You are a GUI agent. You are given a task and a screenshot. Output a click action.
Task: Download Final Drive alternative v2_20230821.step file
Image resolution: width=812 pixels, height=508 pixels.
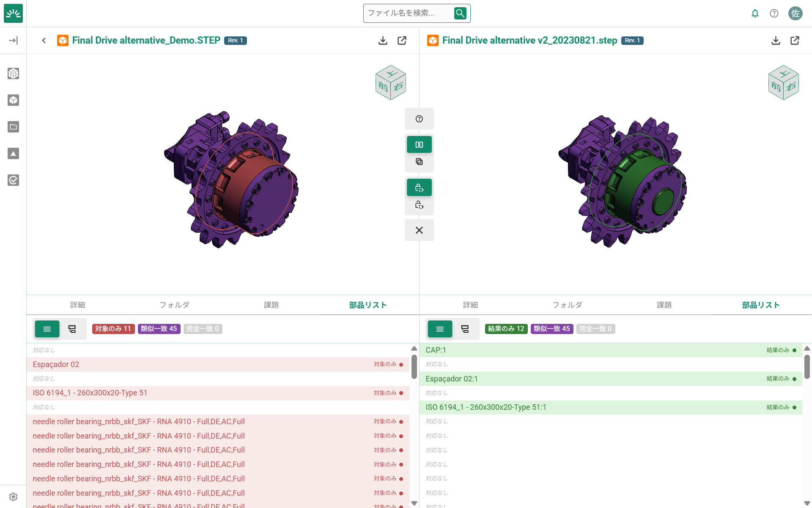(x=776, y=41)
